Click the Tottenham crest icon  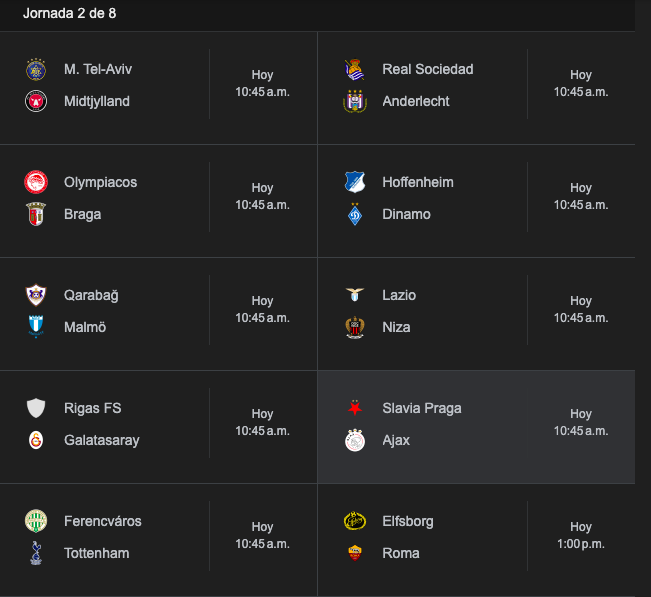tap(36, 553)
